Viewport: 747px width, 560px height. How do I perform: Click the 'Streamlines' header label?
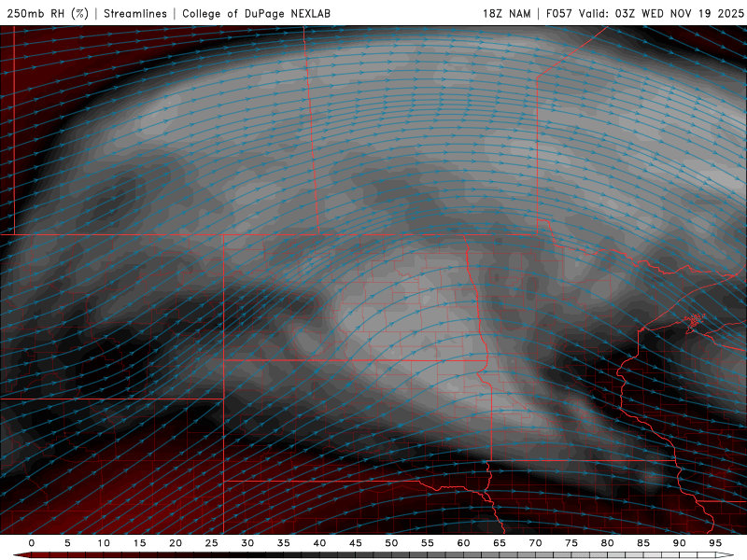135,13
